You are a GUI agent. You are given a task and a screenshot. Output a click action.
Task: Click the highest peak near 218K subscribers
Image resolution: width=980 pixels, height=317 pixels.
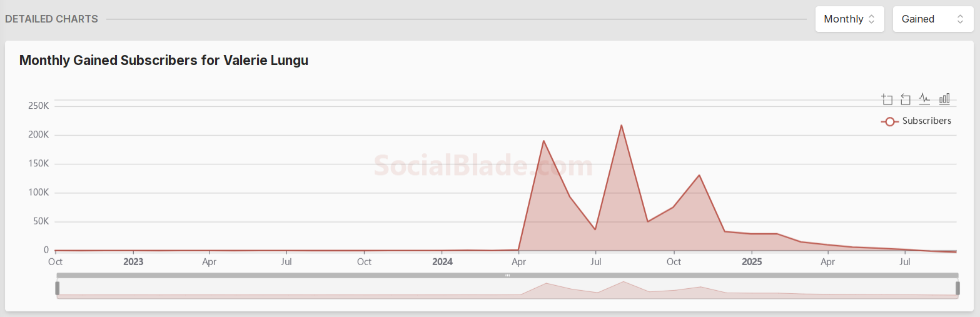[621, 125]
